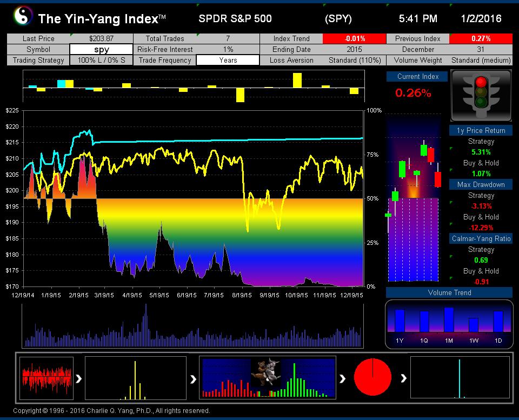Click the 1M volume trend bar
Image resolution: width=519 pixels, height=420 pixels.
pos(449,319)
